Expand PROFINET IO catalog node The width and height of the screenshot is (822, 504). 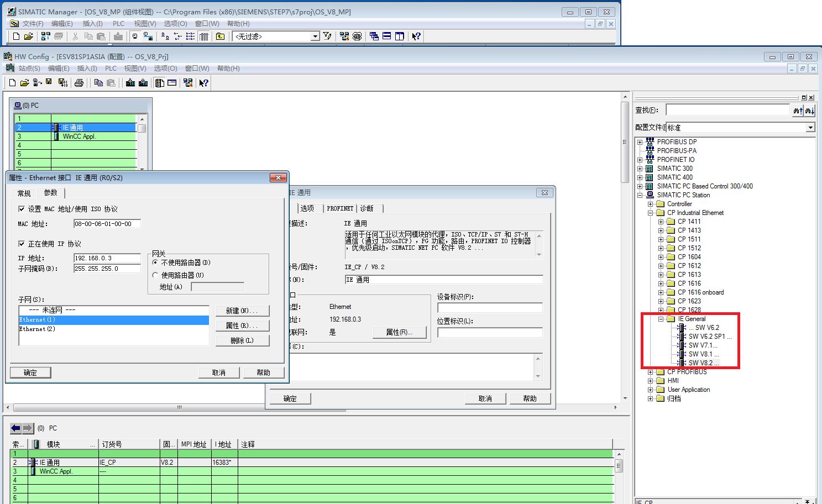[x=640, y=160]
